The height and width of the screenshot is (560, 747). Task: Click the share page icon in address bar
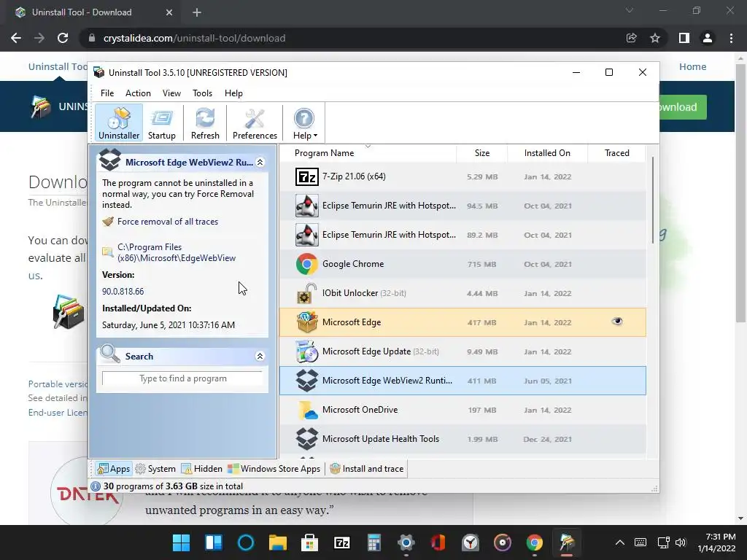(x=631, y=38)
